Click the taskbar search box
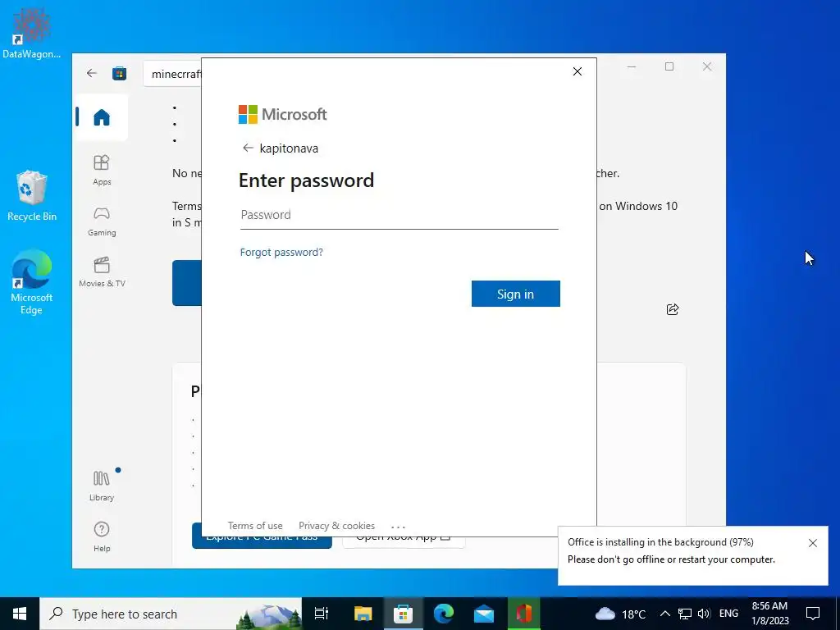 (x=171, y=614)
